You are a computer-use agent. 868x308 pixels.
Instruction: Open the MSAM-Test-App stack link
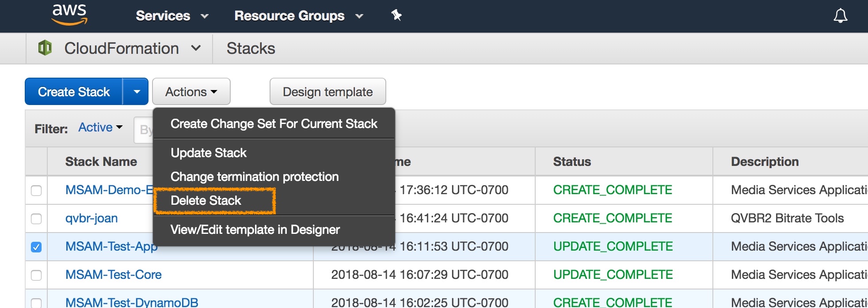(111, 246)
